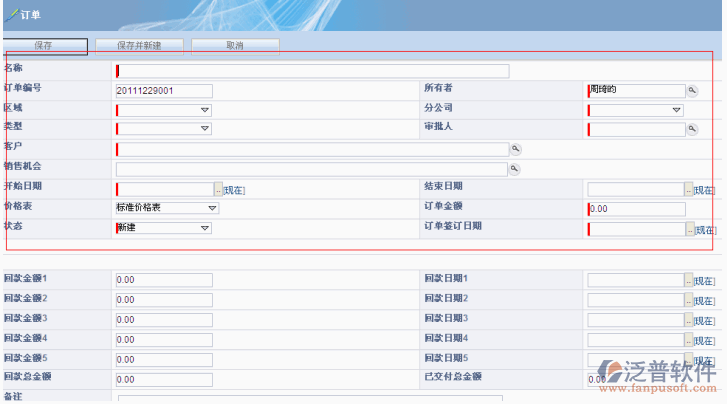Click the 保存并新建 button
Viewport: 727px width, 404px height.
click(x=139, y=46)
